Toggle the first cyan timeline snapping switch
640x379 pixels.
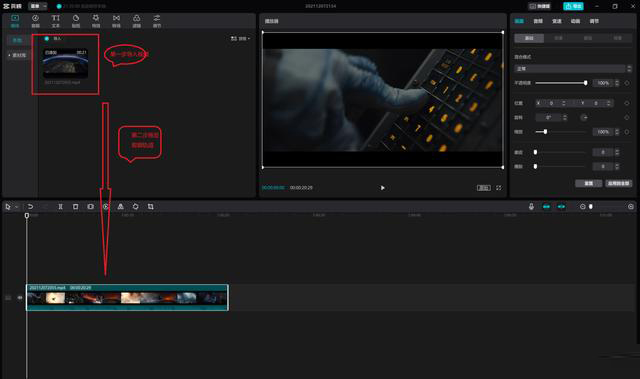point(546,207)
